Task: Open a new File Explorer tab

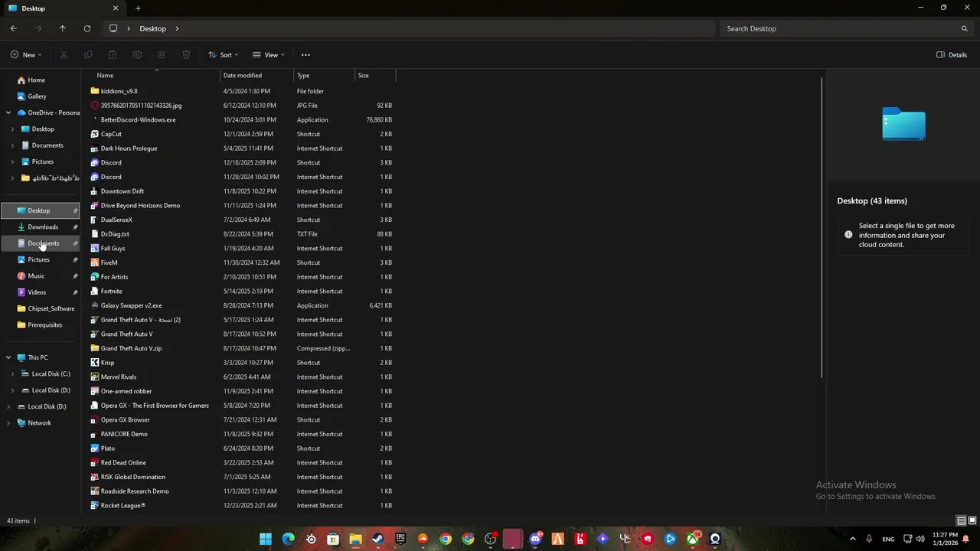Action: (138, 8)
